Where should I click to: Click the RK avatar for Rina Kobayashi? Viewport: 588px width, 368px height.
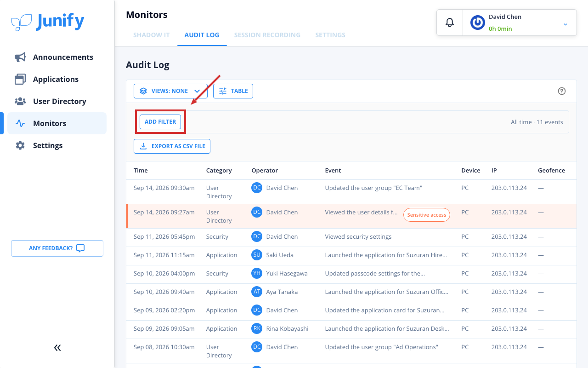click(x=257, y=328)
